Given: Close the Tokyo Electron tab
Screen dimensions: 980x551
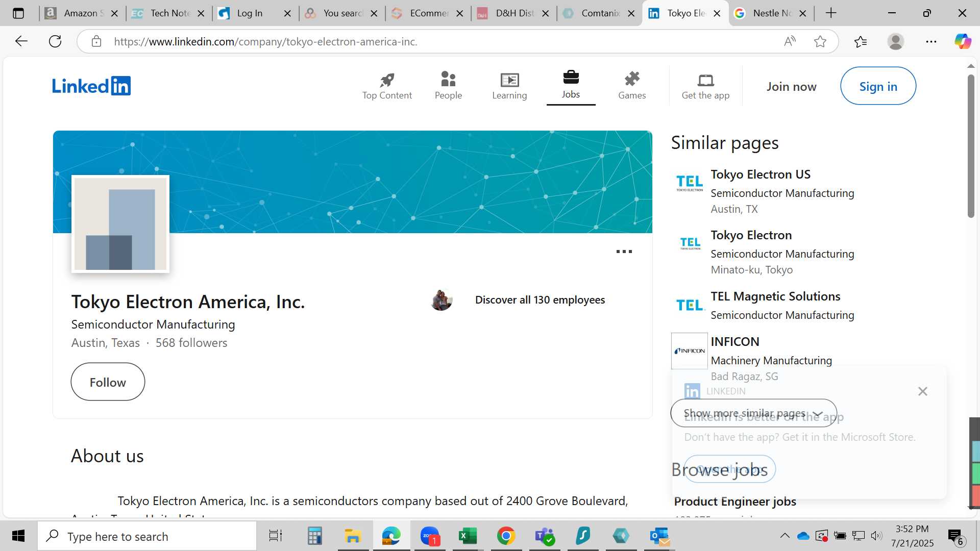Looking at the screenshot, I should (x=717, y=13).
